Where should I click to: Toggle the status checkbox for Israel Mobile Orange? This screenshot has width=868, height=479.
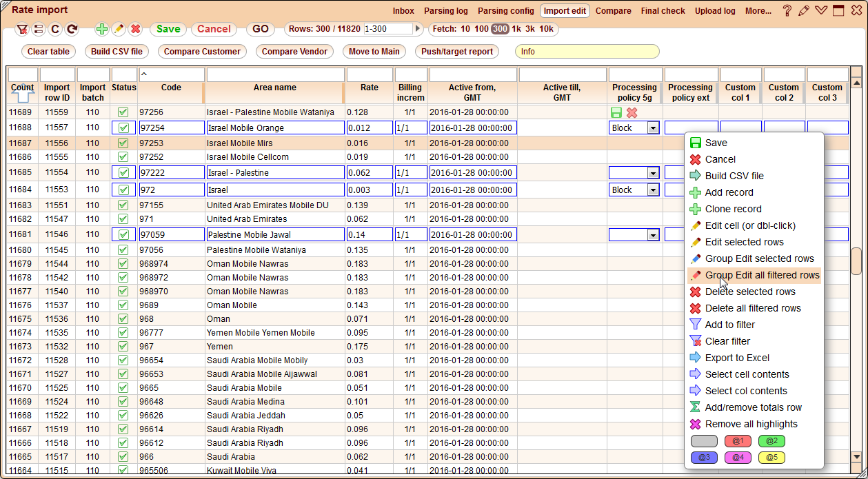pyautogui.click(x=123, y=127)
